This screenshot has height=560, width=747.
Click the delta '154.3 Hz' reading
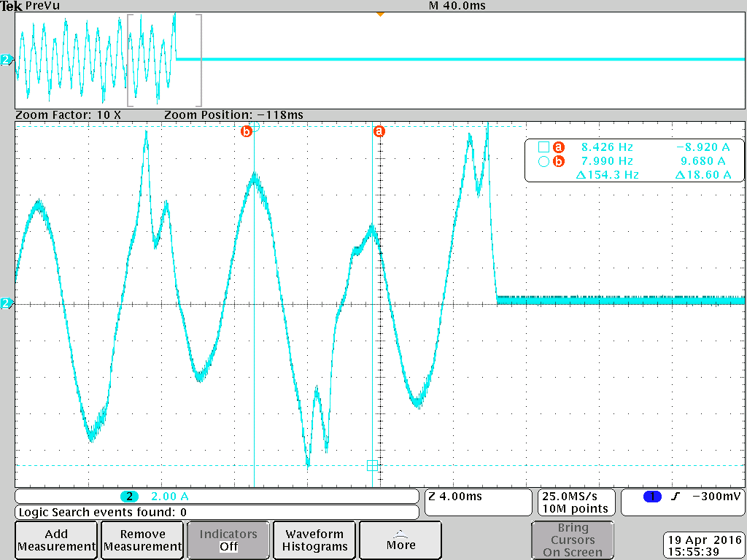(607, 175)
